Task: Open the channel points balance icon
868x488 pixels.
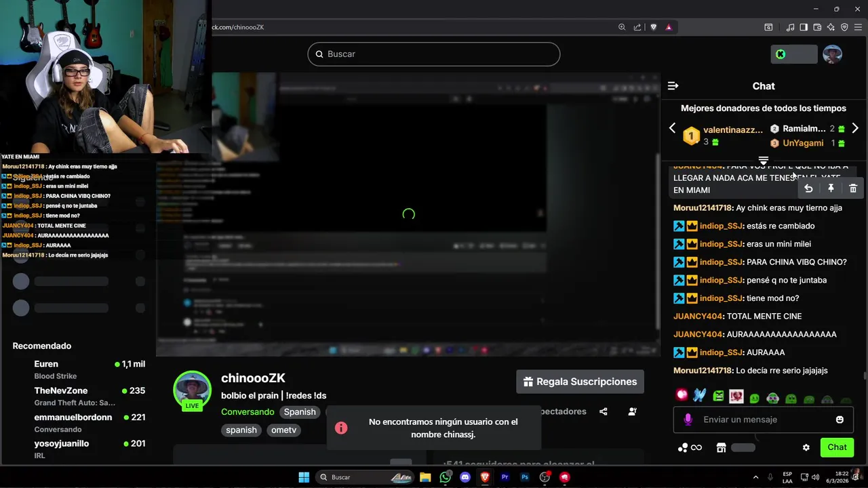Action: [689, 447]
